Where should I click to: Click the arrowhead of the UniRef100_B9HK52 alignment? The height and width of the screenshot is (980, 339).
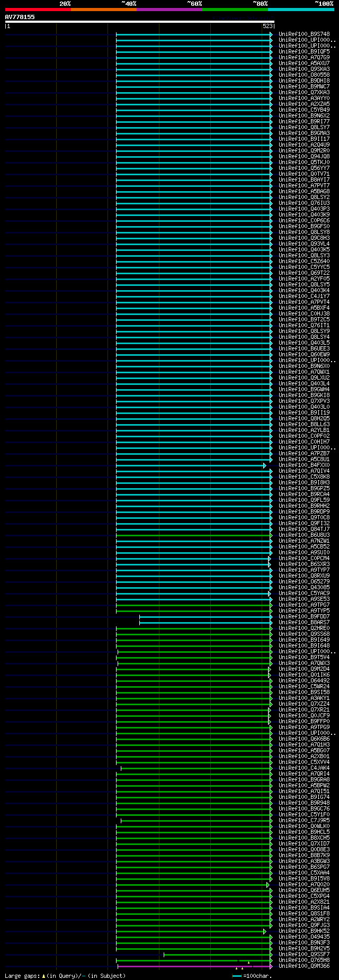(x=265, y=932)
